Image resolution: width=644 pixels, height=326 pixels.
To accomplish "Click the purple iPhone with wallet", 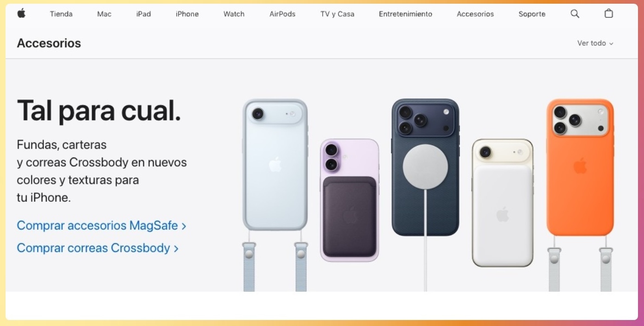I will coord(350,200).
